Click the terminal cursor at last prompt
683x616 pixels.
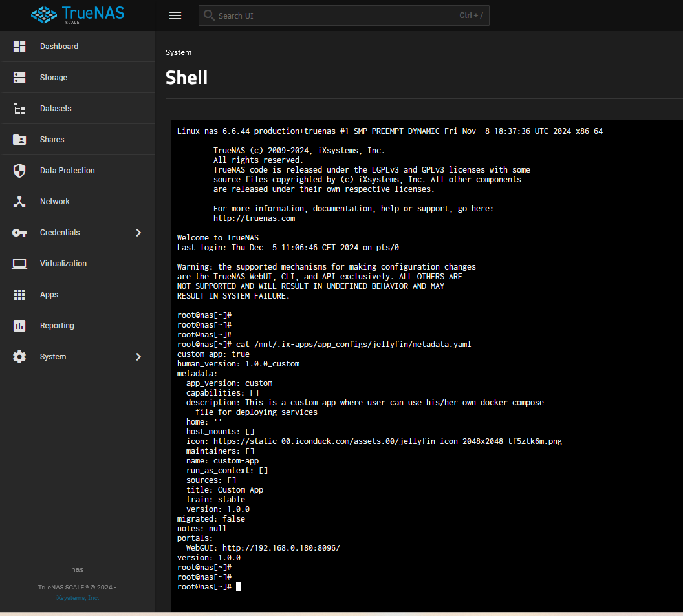pos(238,587)
